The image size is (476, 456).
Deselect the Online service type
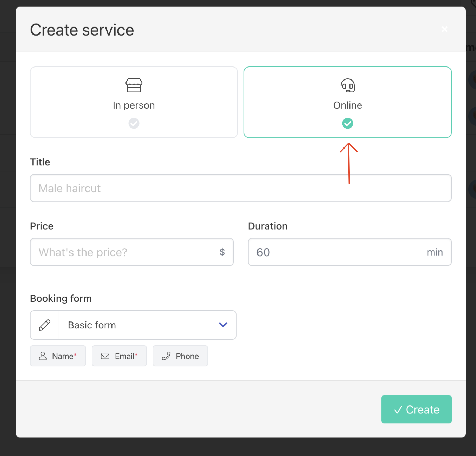point(348,102)
